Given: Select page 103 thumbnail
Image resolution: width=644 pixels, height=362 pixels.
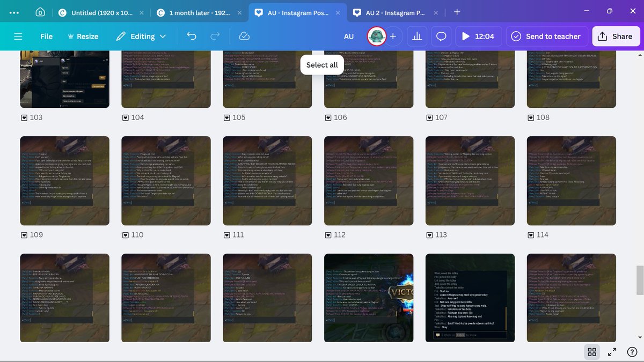Looking at the screenshot, I should click(x=64, y=79).
